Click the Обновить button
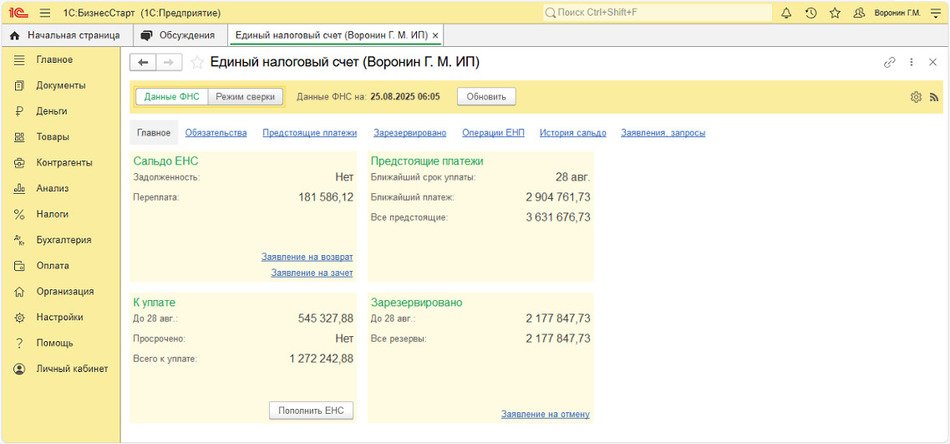Screen dimensions: 950x444 tap(487, 97)
